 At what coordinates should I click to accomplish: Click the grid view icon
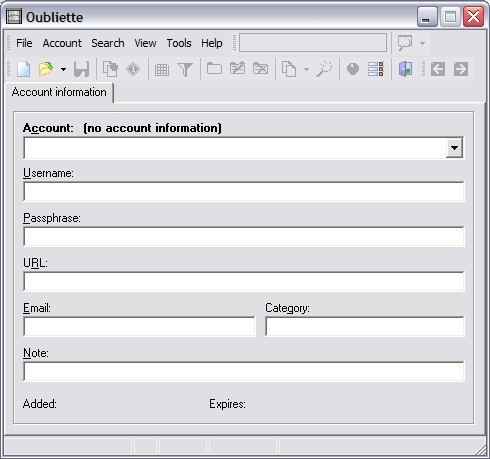(x=162, y=69)
